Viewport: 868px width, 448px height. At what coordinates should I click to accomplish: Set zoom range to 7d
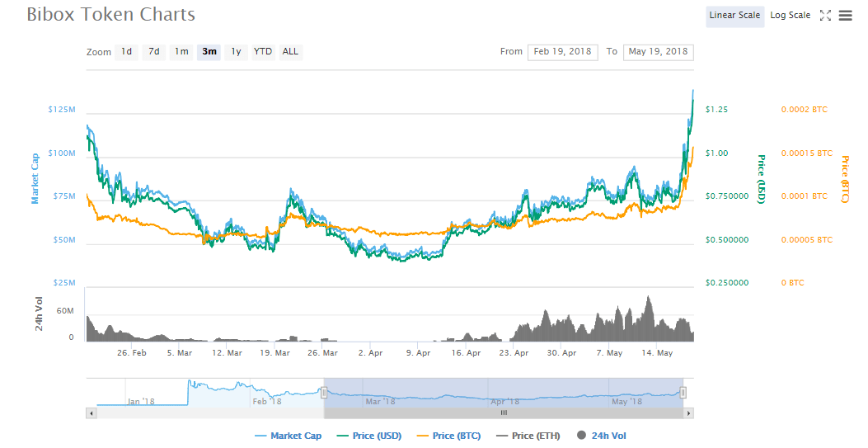coord(154,52)
